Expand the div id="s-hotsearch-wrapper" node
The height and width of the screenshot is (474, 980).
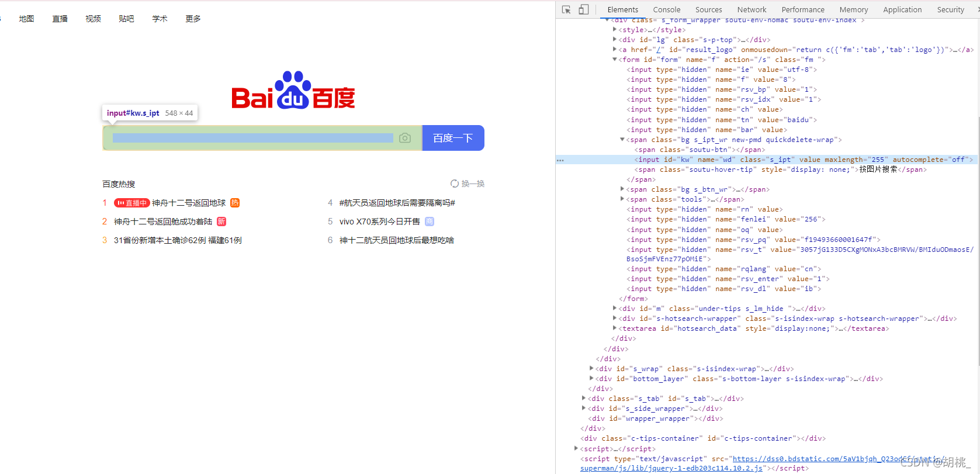point(615,318)
